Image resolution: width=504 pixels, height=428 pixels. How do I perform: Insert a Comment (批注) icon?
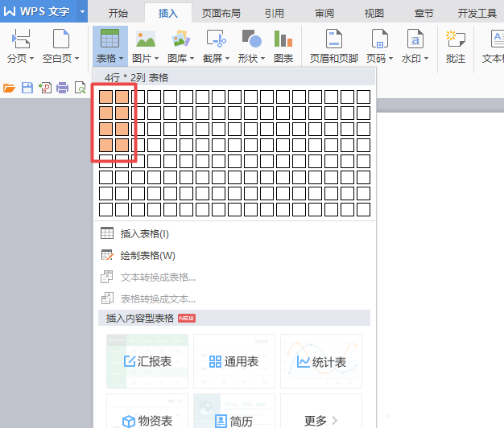tap(456, 39)
